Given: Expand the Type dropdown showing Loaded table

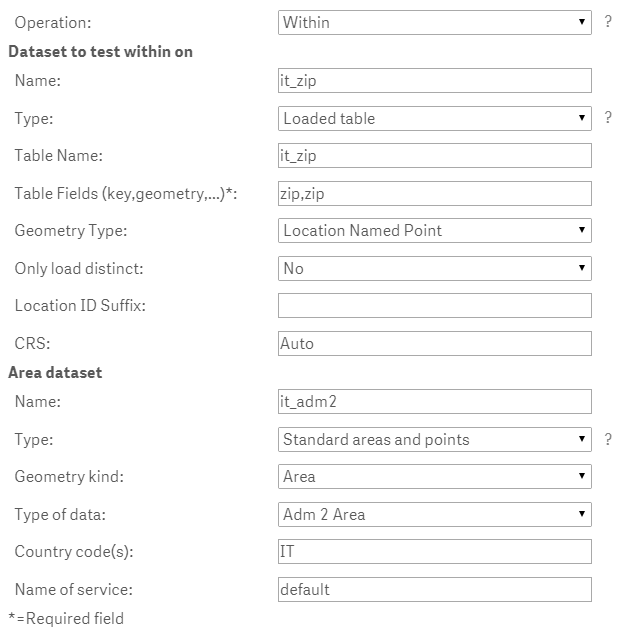Looking at the screenshot, I should (x=434, y=118).
